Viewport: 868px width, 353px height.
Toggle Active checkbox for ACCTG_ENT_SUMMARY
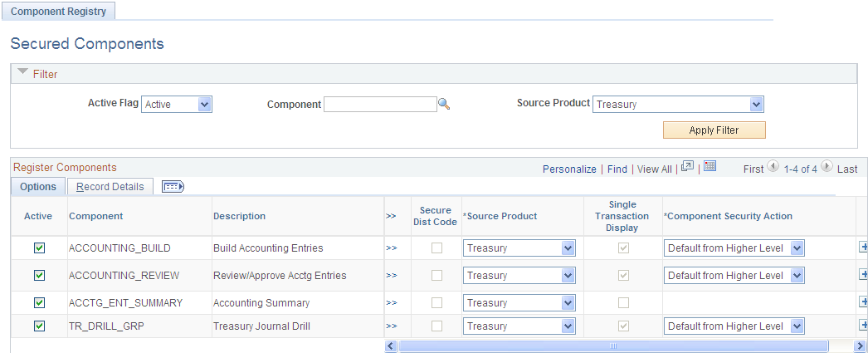39,302
